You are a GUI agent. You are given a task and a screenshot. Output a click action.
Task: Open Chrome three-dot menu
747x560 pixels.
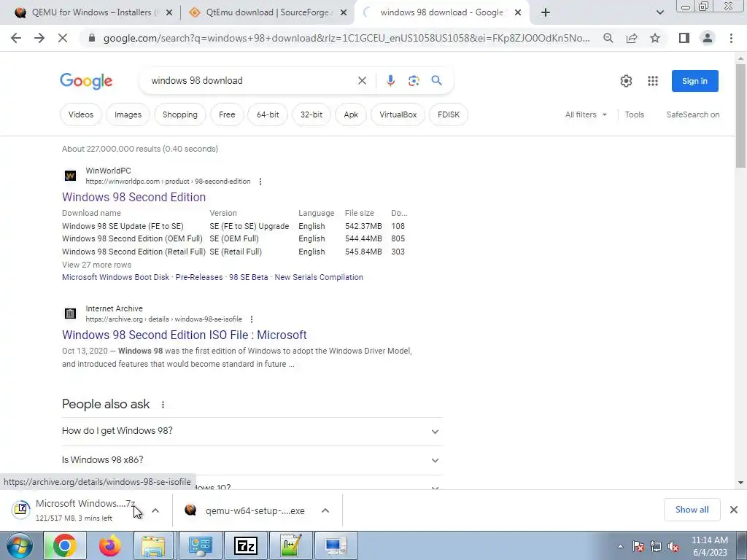coord(731,38)
